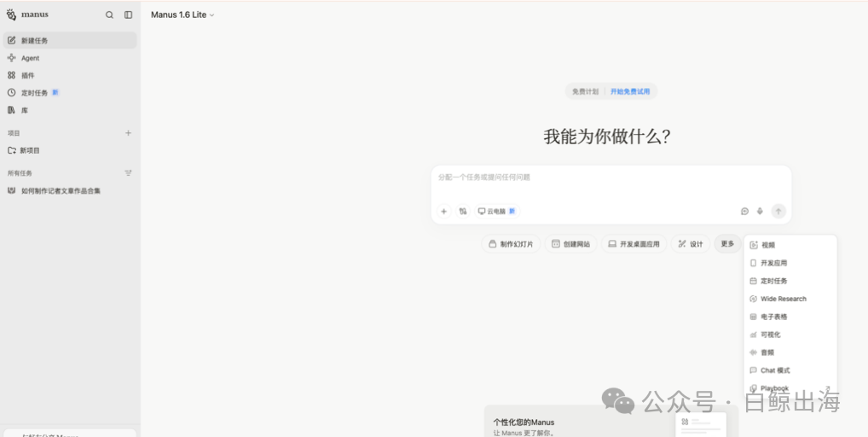Click the chat bubble icon in input box
868x437 pixels.
[x=745, y=211]
